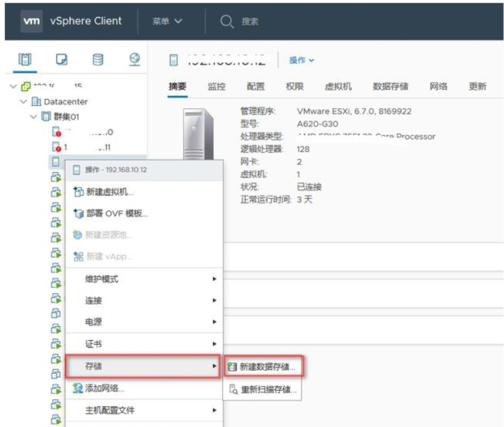Switch to the 虚拟机 tab
Viewport: 504px width, 427px height.
[338, 86]
